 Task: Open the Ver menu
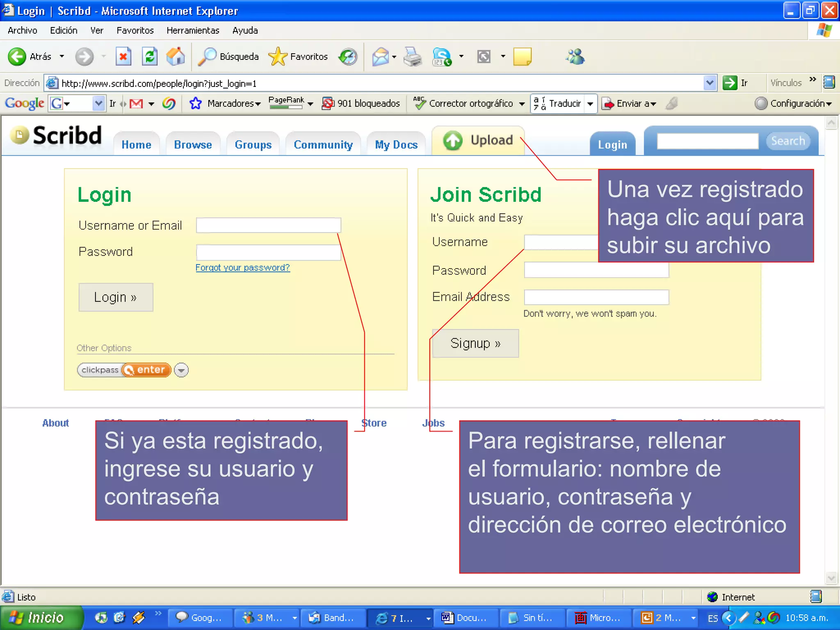[x=97, y=30]
